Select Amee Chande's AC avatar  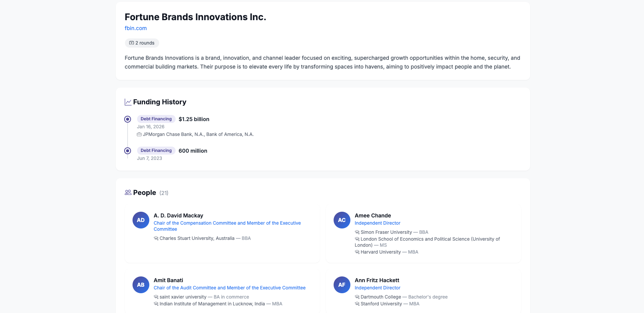tap(342, 220)
